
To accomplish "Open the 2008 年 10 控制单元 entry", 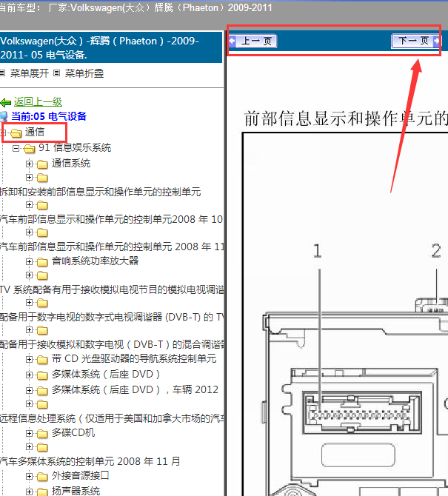I will coord(111,219).
